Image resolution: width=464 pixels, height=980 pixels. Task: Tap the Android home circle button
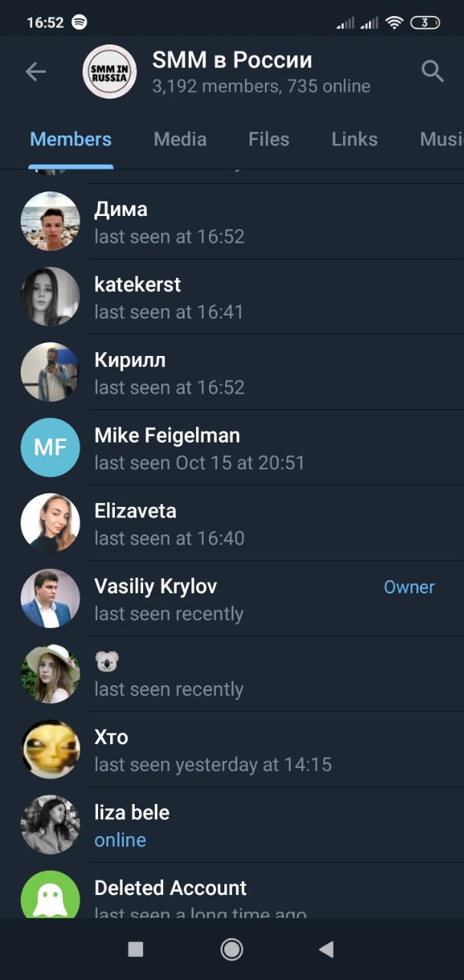(231, 949)
